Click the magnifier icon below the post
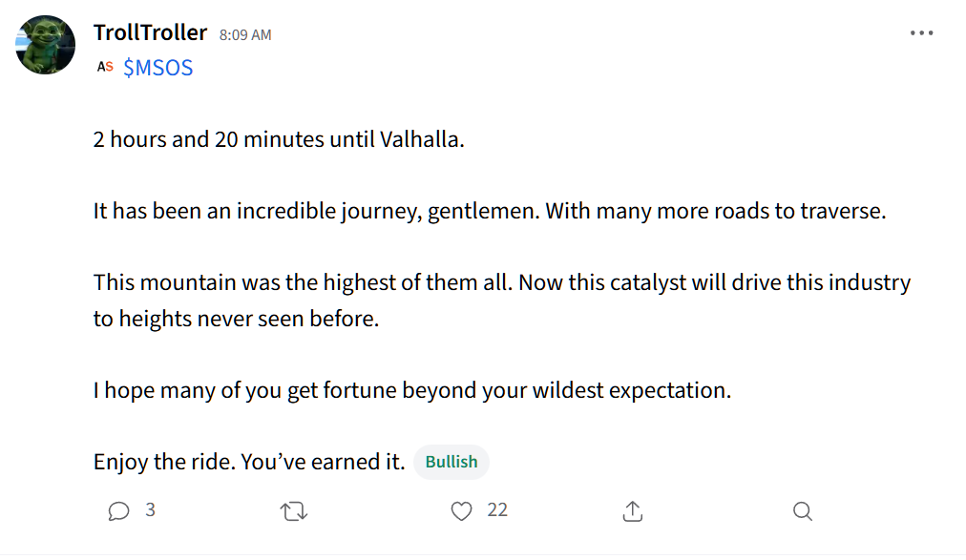The image size is (966, 560). [x=802, y=512]
